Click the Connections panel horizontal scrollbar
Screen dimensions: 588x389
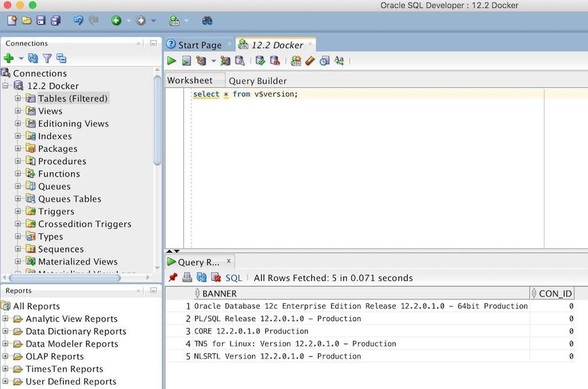coord(65,278)
